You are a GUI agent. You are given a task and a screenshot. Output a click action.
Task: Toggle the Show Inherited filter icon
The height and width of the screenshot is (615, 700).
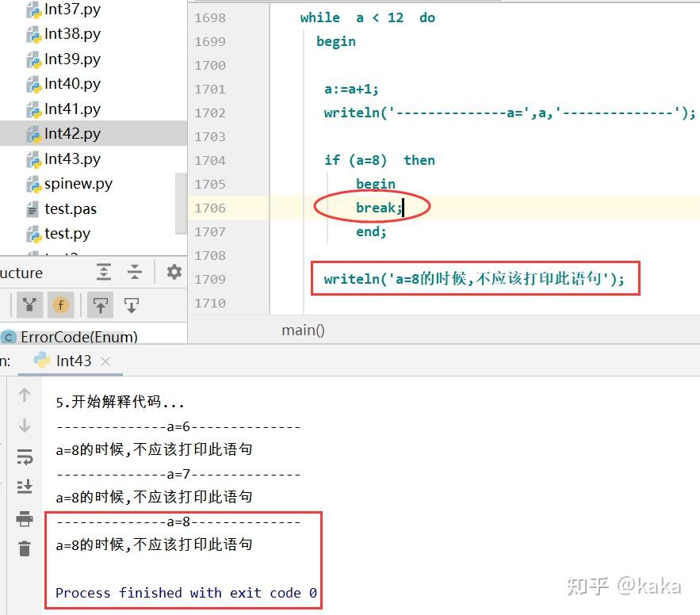click(x=29, y=305)
